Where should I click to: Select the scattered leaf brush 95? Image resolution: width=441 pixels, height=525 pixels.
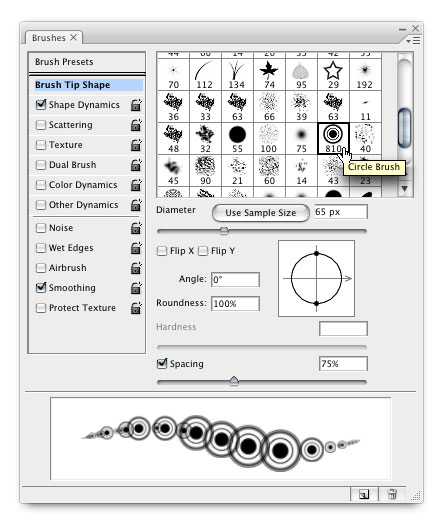[301, 74]
